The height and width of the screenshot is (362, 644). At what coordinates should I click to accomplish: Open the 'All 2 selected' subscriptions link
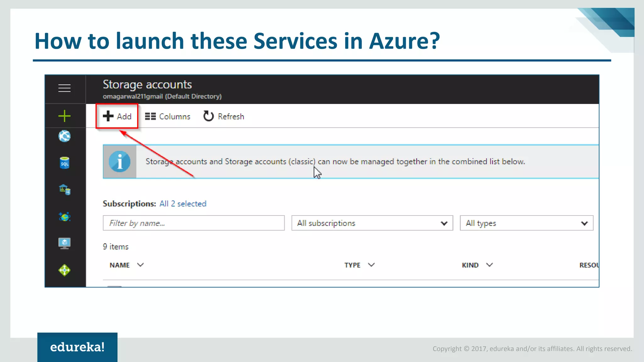tap(183, 204)
